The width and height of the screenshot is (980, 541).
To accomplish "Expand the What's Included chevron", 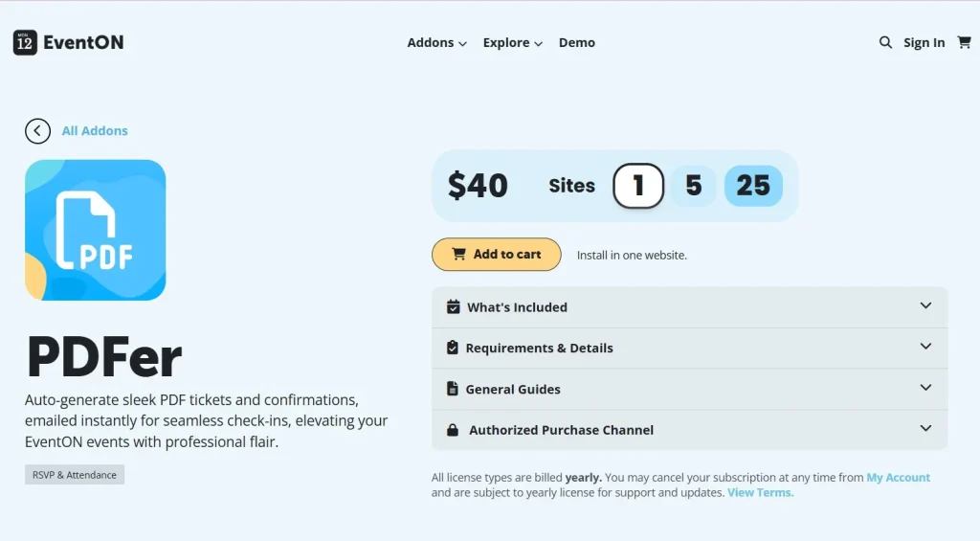I will (925, 305).
